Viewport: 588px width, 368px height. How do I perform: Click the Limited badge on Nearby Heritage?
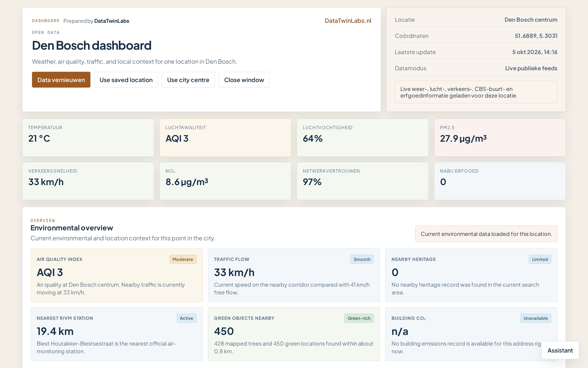point(540,259)
